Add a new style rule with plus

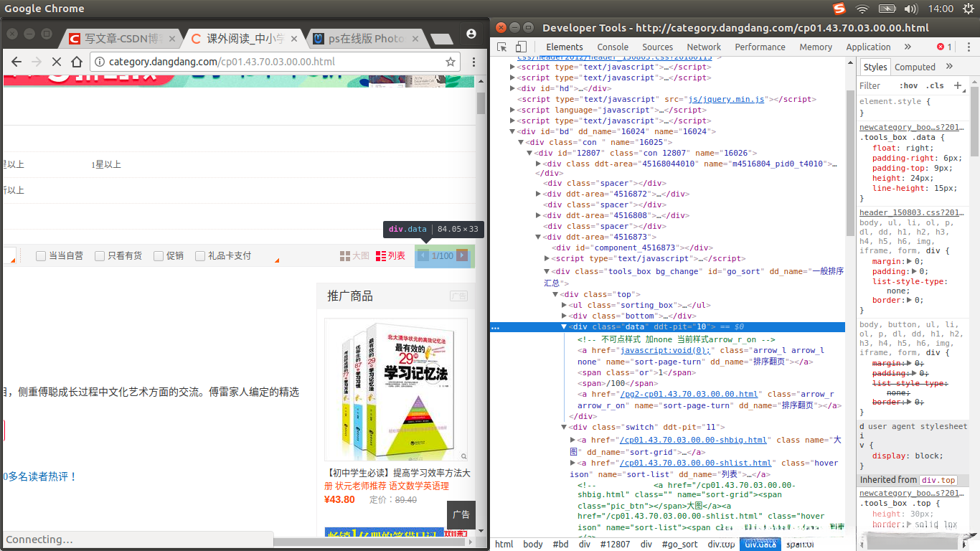pos(957,85)
